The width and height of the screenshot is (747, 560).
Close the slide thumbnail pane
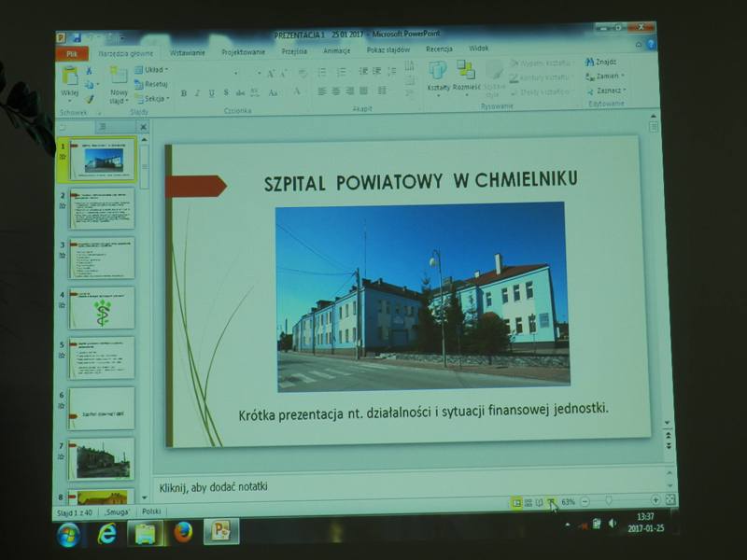pyautogui.click(x=143, y=127)
